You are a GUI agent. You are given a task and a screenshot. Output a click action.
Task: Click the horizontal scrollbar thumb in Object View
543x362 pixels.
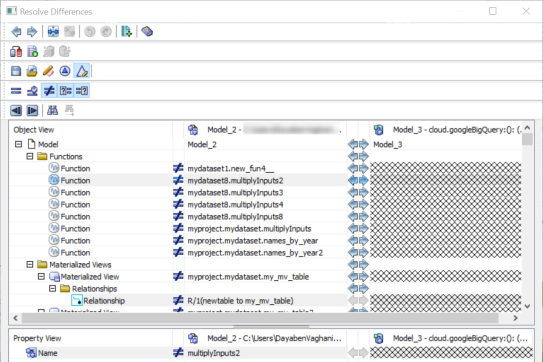(x=260, y=318)
